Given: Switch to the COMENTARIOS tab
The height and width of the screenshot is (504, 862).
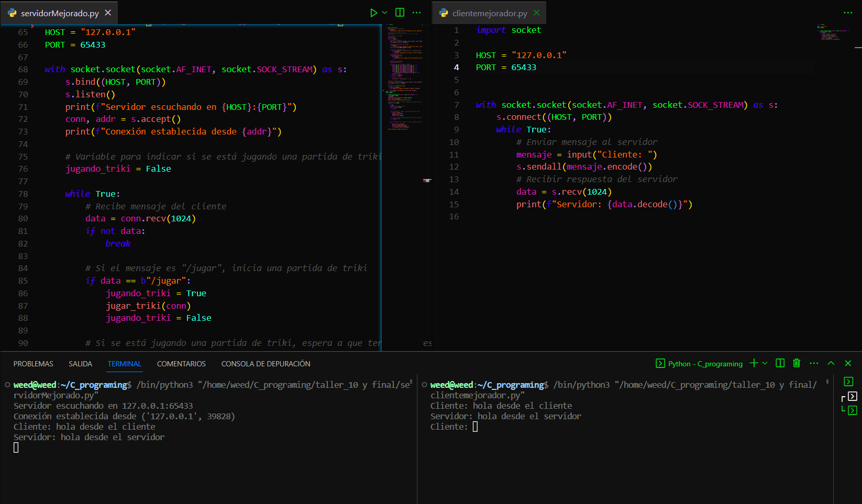Looking at the screenshot, I should (181, 363).
